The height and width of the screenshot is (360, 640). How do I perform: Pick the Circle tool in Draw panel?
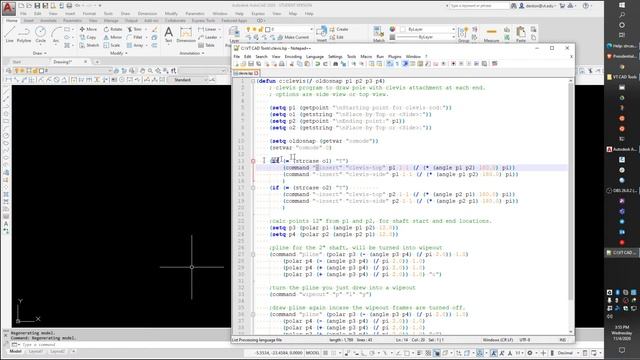pyautogui.click(x=40, y=35)
